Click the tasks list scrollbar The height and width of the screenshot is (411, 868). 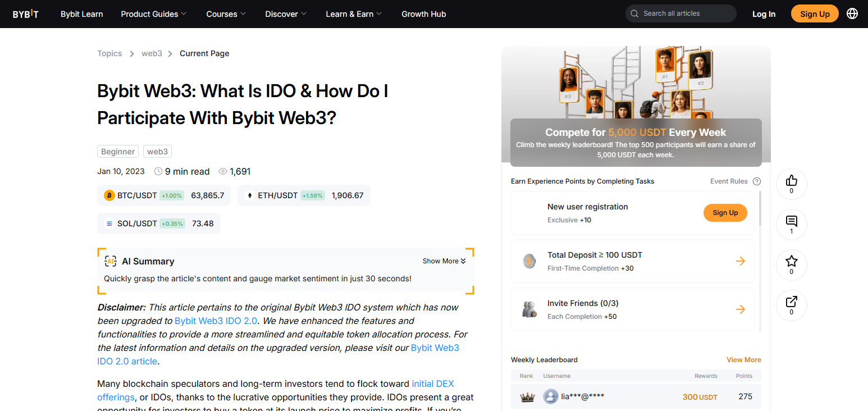[x=760, y=208]
